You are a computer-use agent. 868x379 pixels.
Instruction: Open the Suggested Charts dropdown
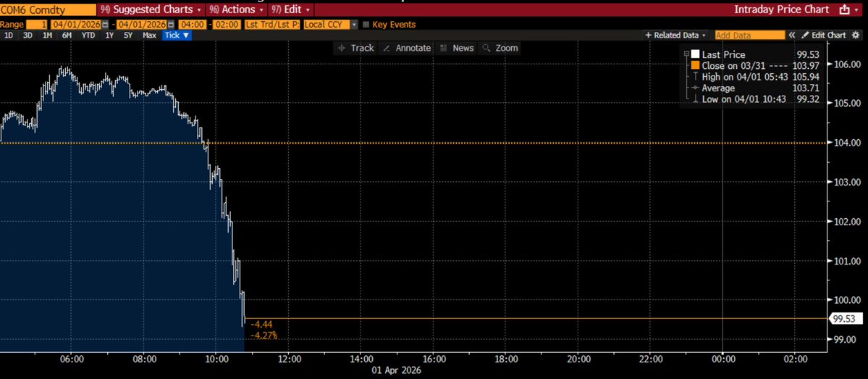[x=151, y=9]
